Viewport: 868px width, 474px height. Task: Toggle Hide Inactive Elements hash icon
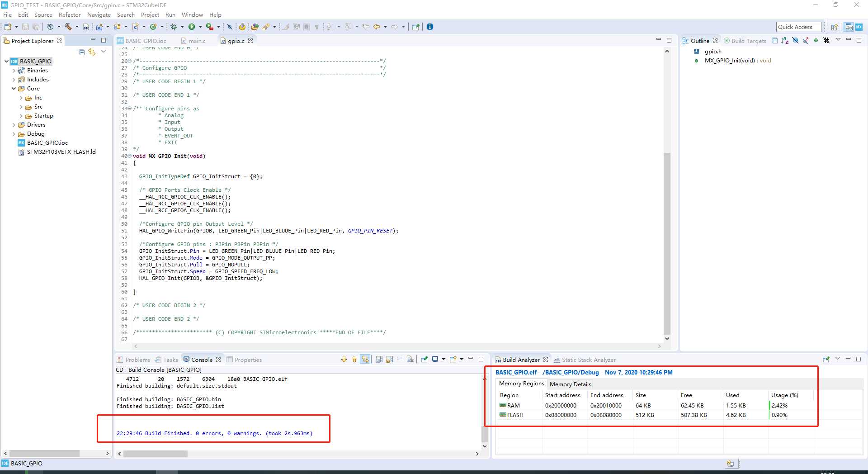tap(826, 41)
